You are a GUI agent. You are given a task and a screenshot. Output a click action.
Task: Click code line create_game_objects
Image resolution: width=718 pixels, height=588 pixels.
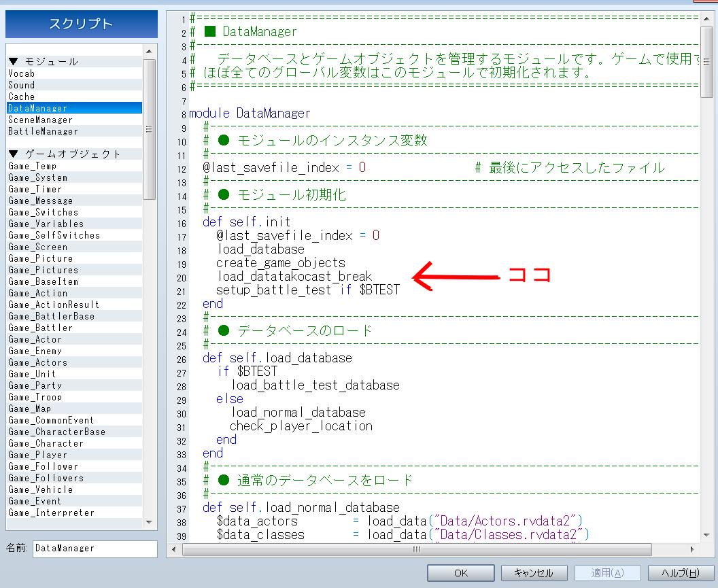(281, 263)
